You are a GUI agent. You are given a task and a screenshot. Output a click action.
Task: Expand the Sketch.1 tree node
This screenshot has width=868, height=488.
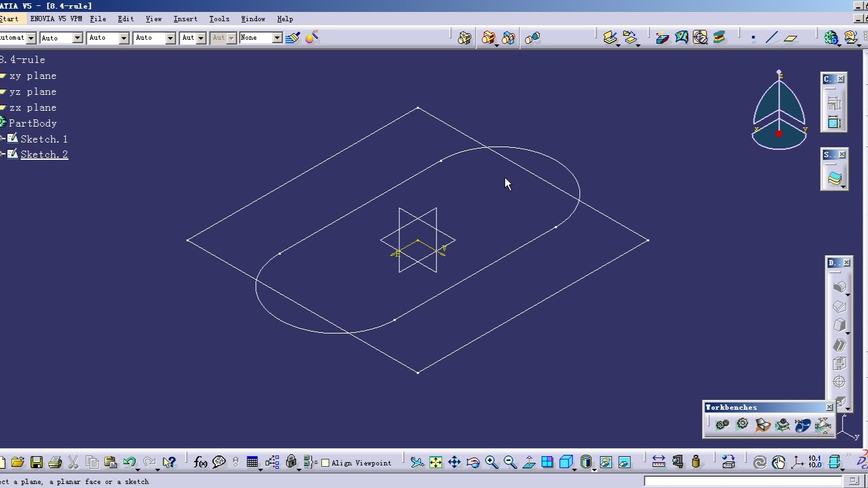click(3, 139)
